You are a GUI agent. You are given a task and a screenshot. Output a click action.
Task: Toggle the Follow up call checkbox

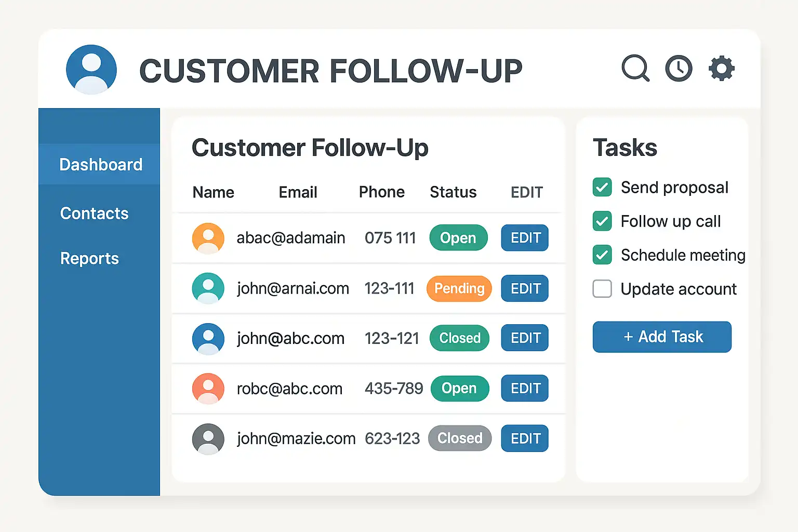pyautogui.click(x=602, y=221)
